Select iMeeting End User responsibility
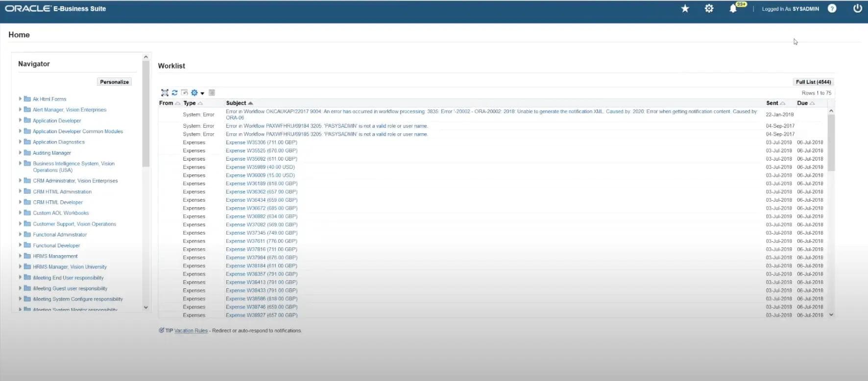Image resolution: width=868 pixels, height=381 pixels. click(x=68, y=278)
